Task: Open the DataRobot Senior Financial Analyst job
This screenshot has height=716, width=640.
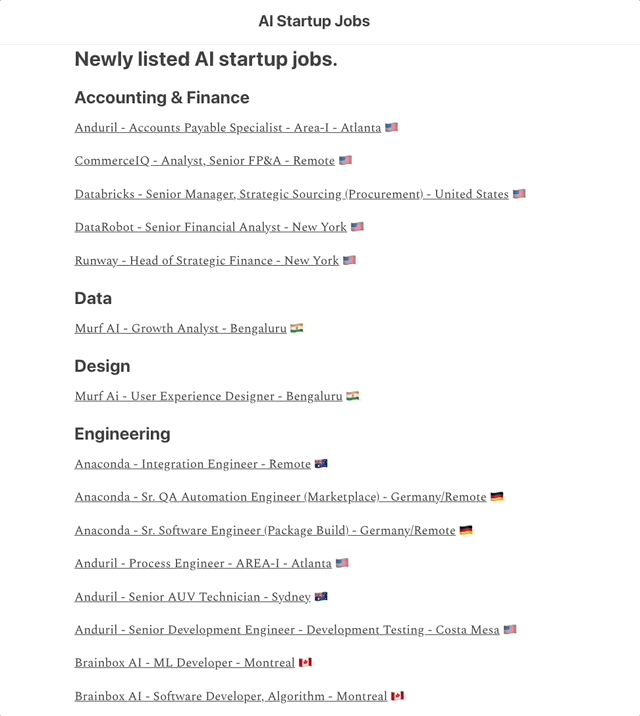Action: click(x=210, y=227)
